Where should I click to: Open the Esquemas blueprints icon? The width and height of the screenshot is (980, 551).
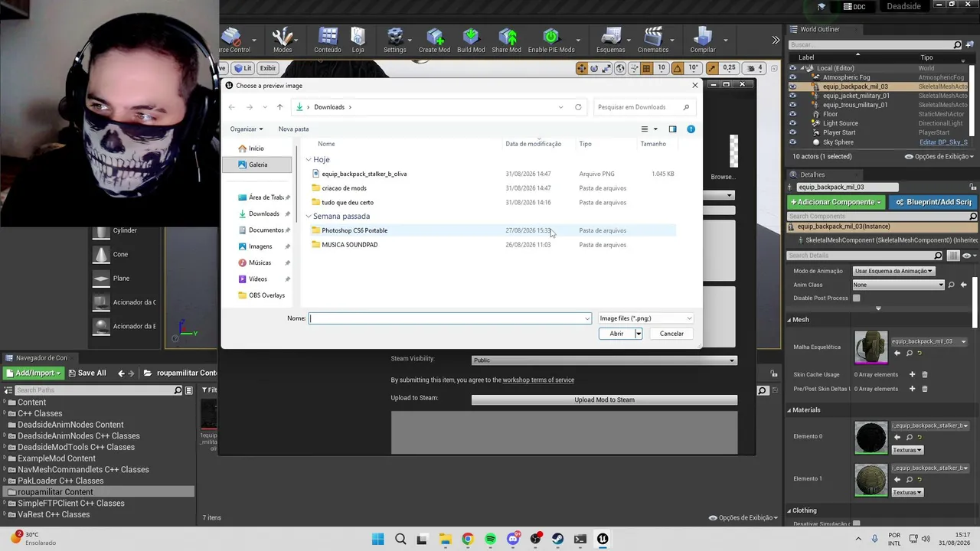pyautogui.click(x=611, y=40)
